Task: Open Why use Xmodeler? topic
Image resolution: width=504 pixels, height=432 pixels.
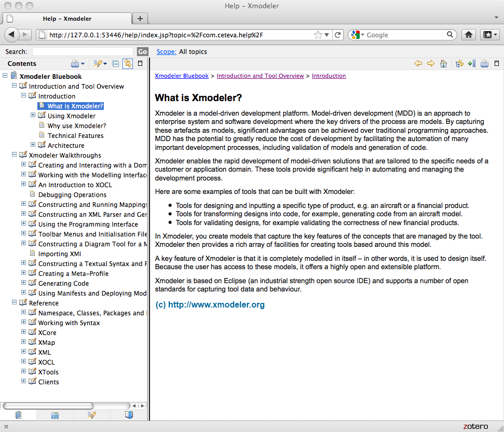Action: coord(77,126)
